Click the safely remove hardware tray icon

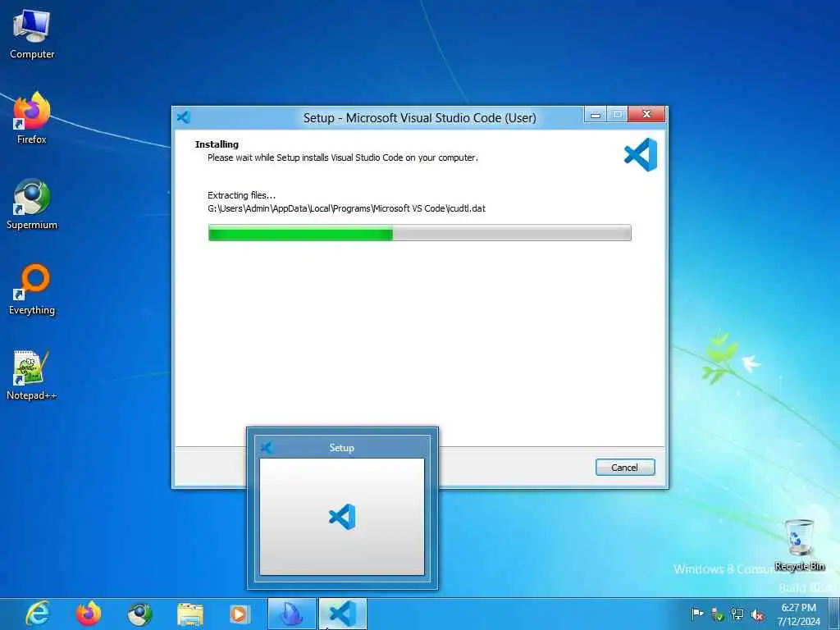[717, 614]
